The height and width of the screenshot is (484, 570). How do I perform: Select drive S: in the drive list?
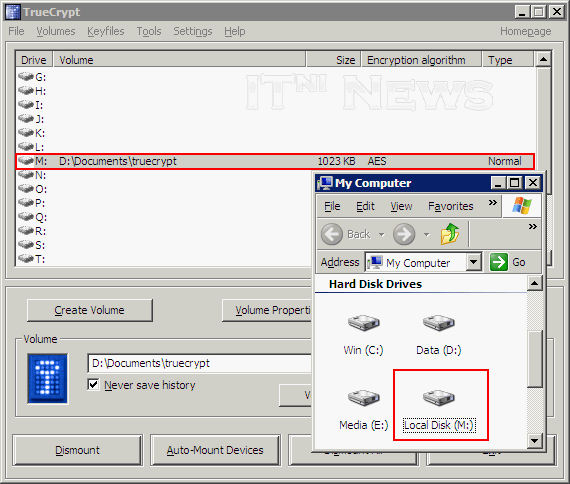(x=32, y=245)
